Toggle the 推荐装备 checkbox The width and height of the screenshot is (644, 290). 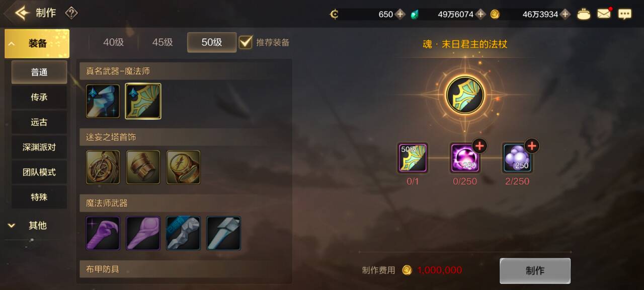pyautogui.click(x=246, y=42)
